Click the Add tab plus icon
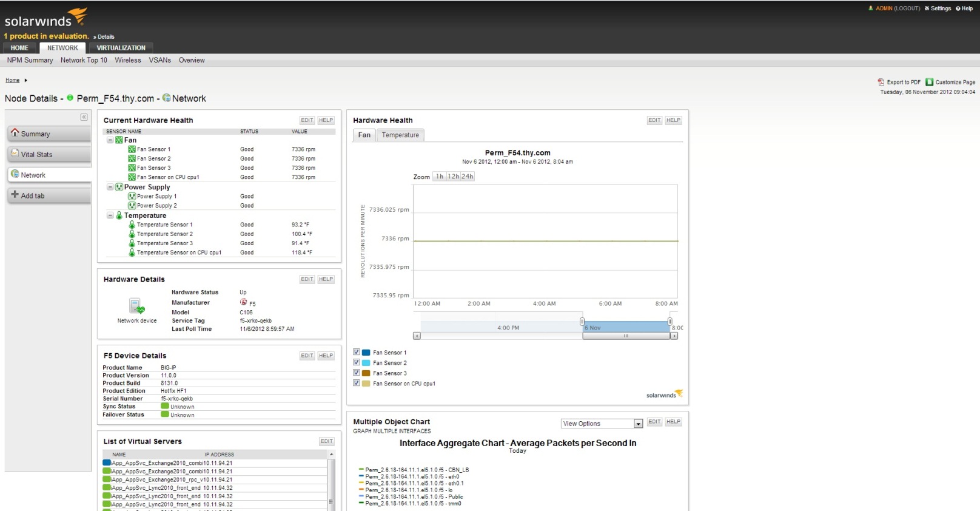980x511 pixels. click(15, 195)
